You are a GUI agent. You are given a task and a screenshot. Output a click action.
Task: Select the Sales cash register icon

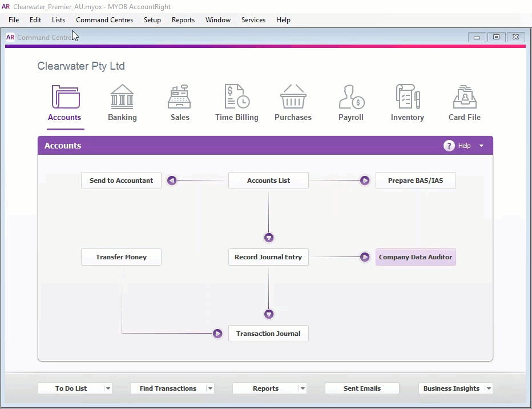(x=179, y=97)
